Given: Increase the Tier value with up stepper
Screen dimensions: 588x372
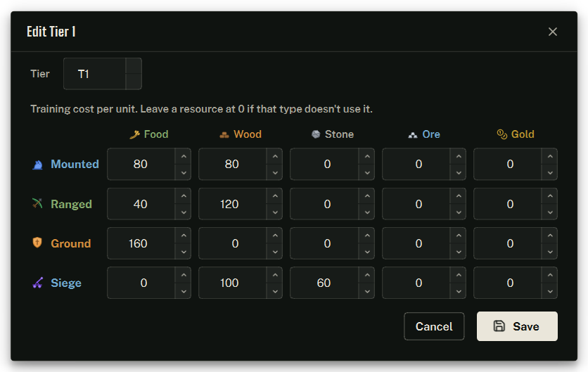Looking at the screenshot, I should 134,66.
